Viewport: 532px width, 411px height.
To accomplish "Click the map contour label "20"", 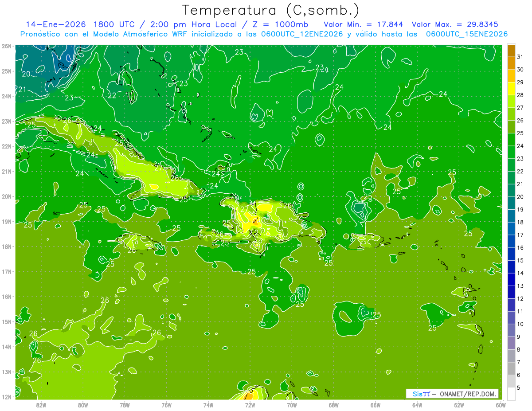I will (26, 74).
